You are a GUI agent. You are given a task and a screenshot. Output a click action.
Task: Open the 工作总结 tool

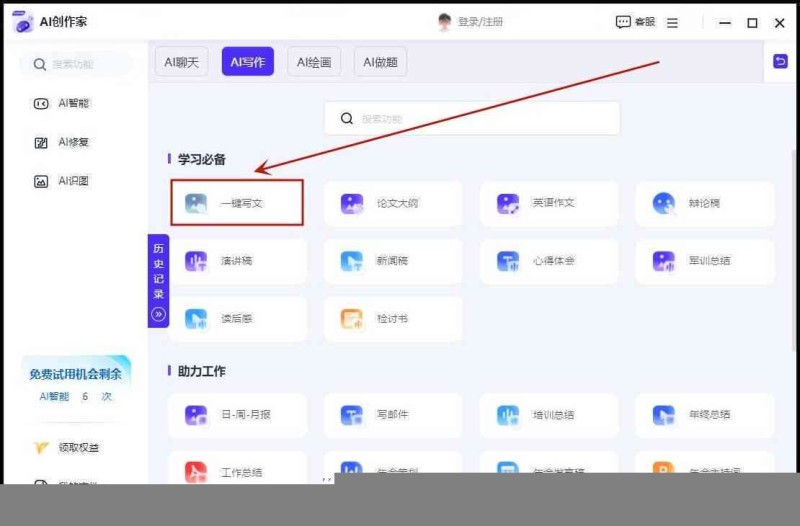(x=237, y=468)
